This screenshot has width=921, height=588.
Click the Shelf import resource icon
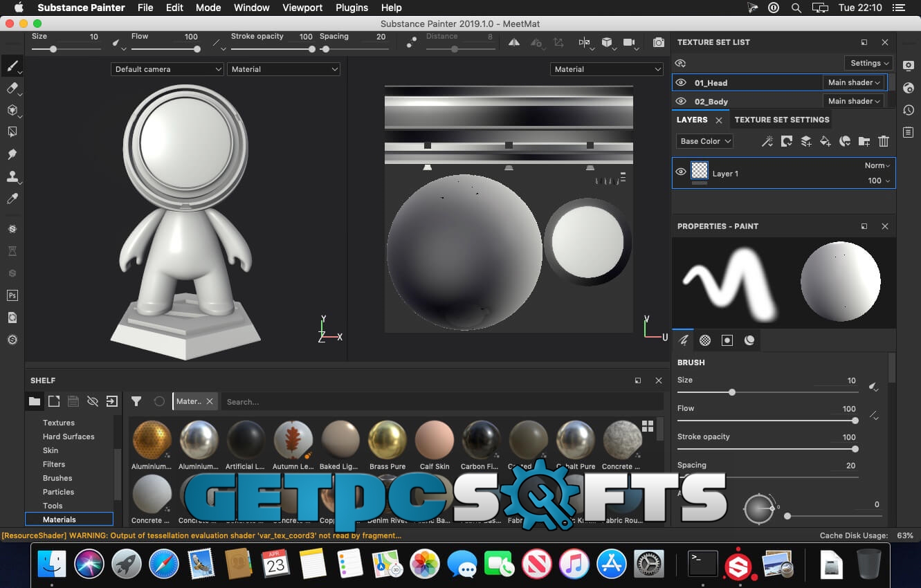(112, 401)
